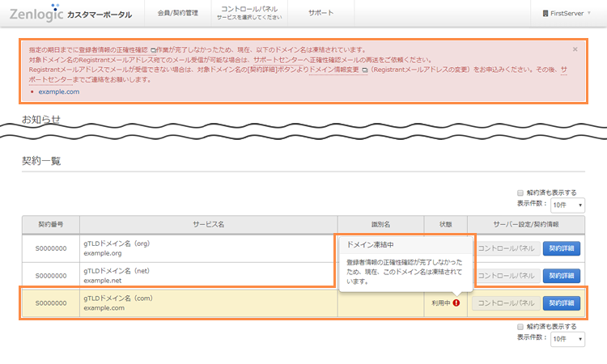Image resolution: width=607 pixels, height=364 pixels.
Task: Click the example.com link in the alert
Action: [x=58, y=91]
